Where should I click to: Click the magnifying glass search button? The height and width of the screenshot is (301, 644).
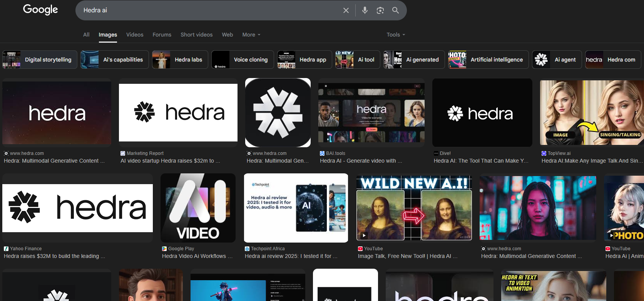(x=395, y=10)
